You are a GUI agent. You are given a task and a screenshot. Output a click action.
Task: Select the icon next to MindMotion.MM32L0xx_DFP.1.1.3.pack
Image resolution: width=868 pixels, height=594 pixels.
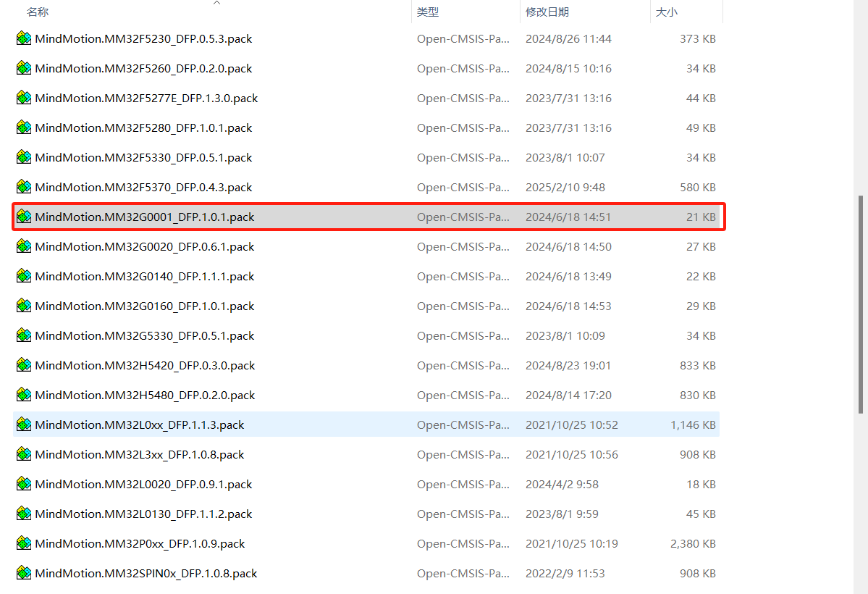(x=24, y=424)
